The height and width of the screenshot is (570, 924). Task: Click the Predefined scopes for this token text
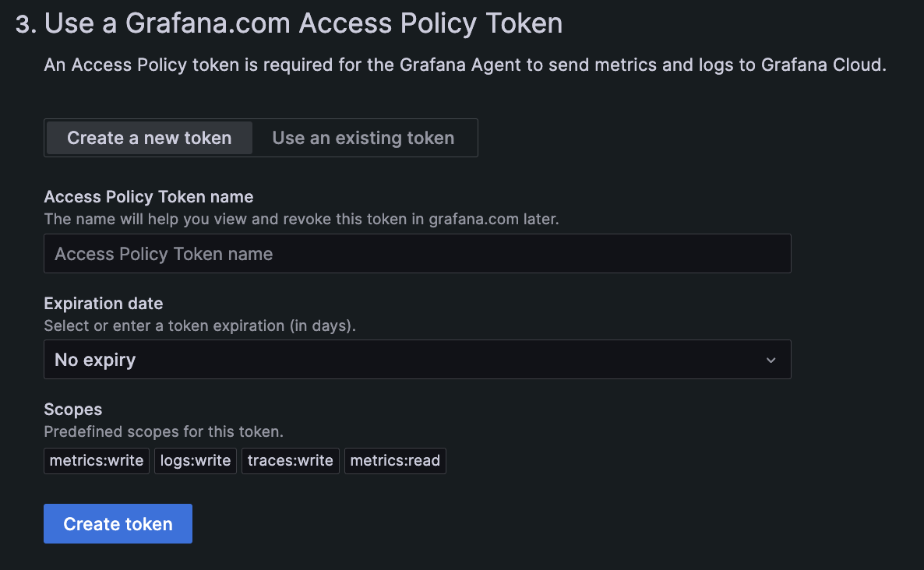[x=164, y=431]
